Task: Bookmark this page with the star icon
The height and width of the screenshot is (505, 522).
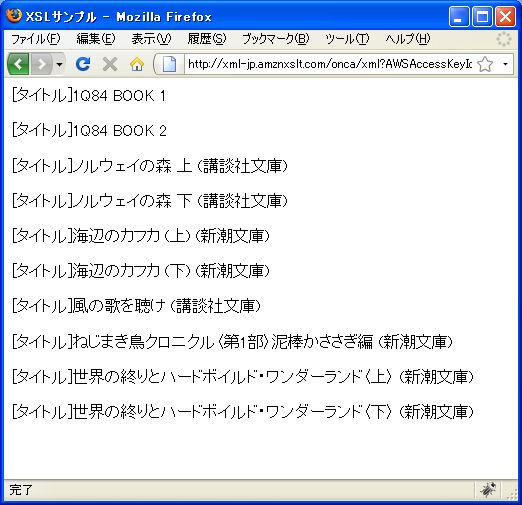Action: point(485,64)
